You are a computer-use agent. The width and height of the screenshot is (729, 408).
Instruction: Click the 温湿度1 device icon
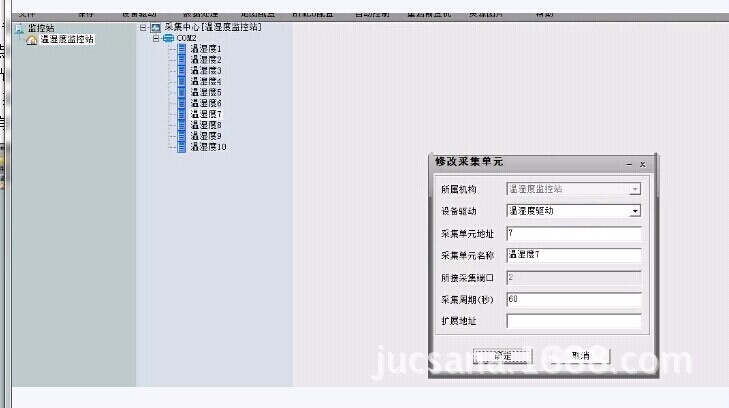181,49
